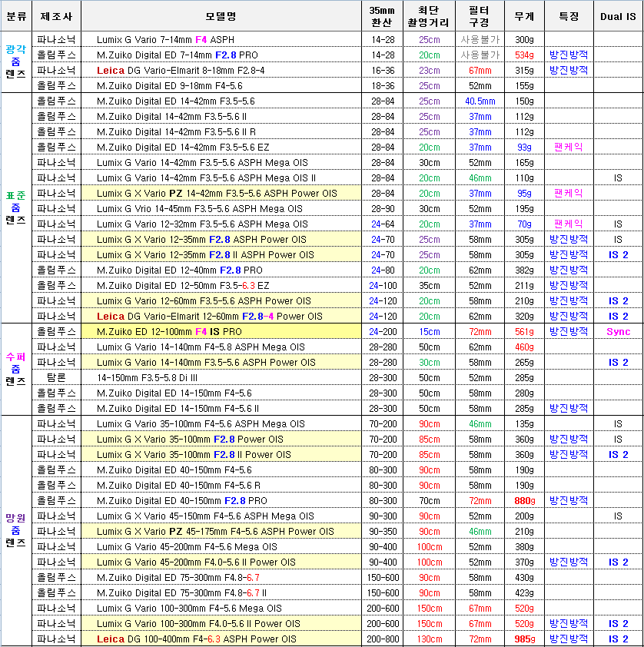Select the 70g weight cell

[x=524, y=224]
